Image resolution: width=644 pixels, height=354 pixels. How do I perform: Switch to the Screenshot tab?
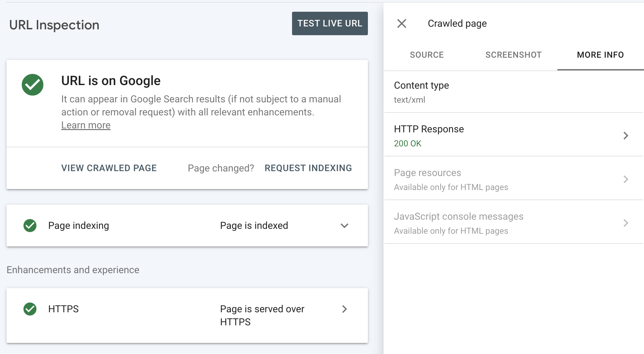coord(513,55)
